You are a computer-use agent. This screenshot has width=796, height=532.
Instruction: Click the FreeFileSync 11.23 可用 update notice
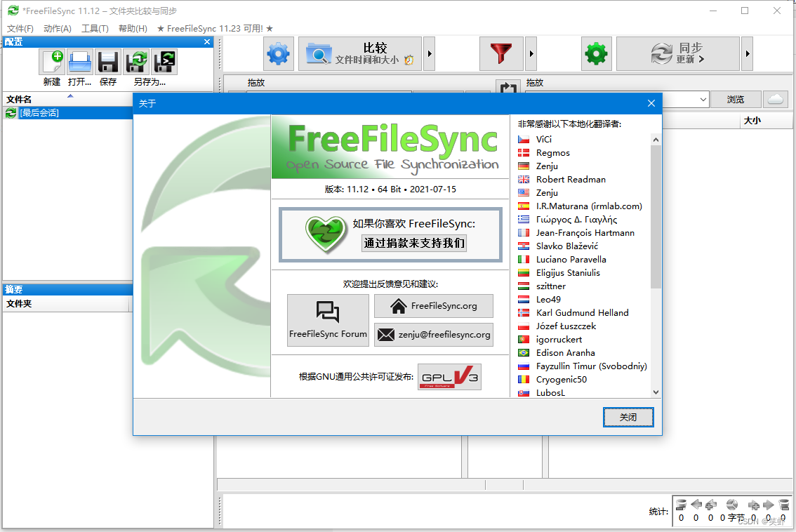215,29
